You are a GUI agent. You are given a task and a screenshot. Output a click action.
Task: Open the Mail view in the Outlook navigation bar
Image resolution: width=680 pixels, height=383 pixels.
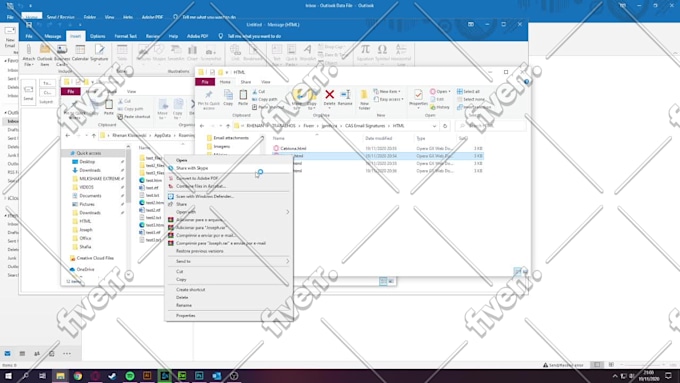pos(8,354)
